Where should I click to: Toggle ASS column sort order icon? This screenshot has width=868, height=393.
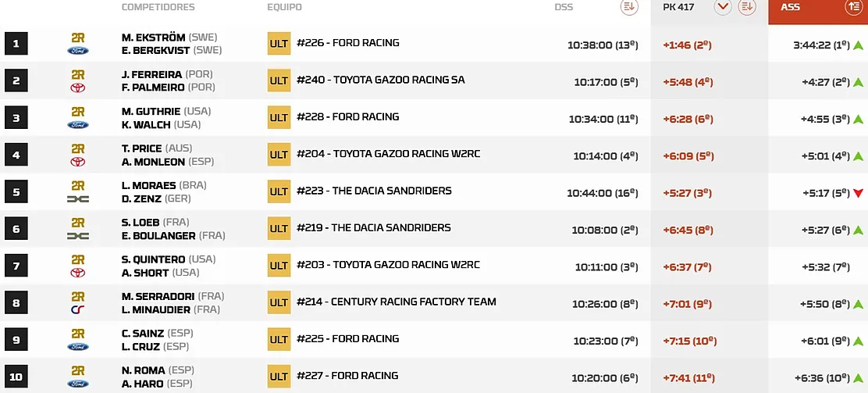[x=852, y=7]
